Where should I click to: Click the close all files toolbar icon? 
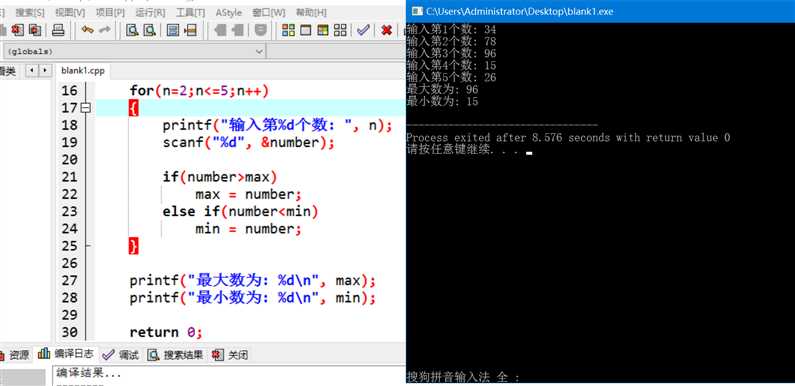[34, 30]
